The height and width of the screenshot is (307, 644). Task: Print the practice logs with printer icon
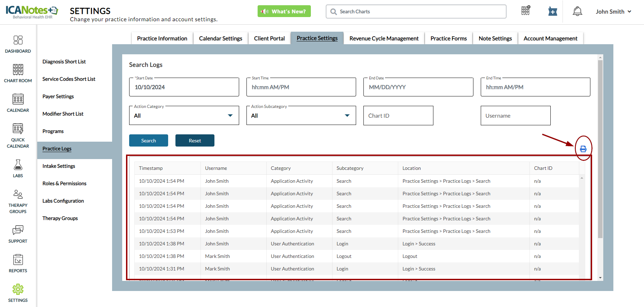[583, 149]
